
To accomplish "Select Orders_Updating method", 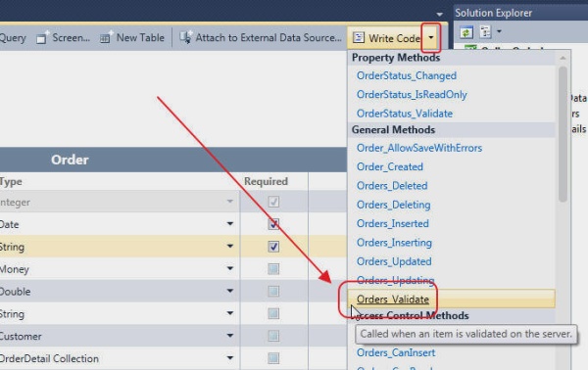I will point(395,280).
